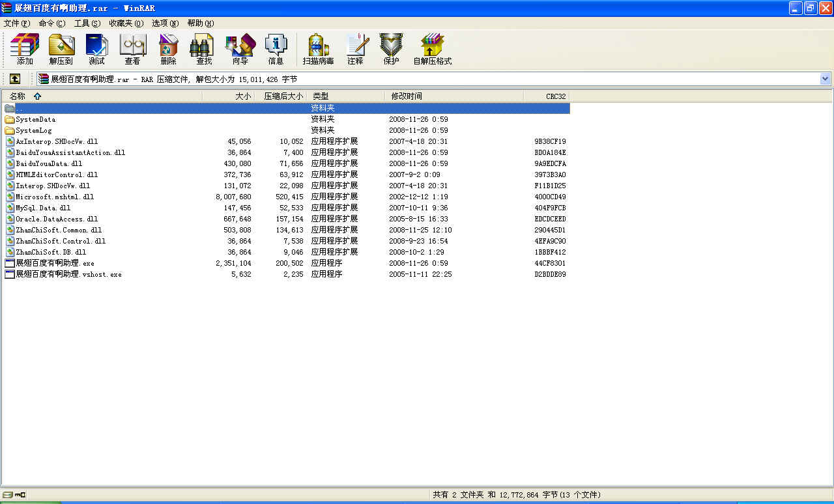Click the 注释 (Comment) toolbar icon
834x504 pixels.
(356, 49)
